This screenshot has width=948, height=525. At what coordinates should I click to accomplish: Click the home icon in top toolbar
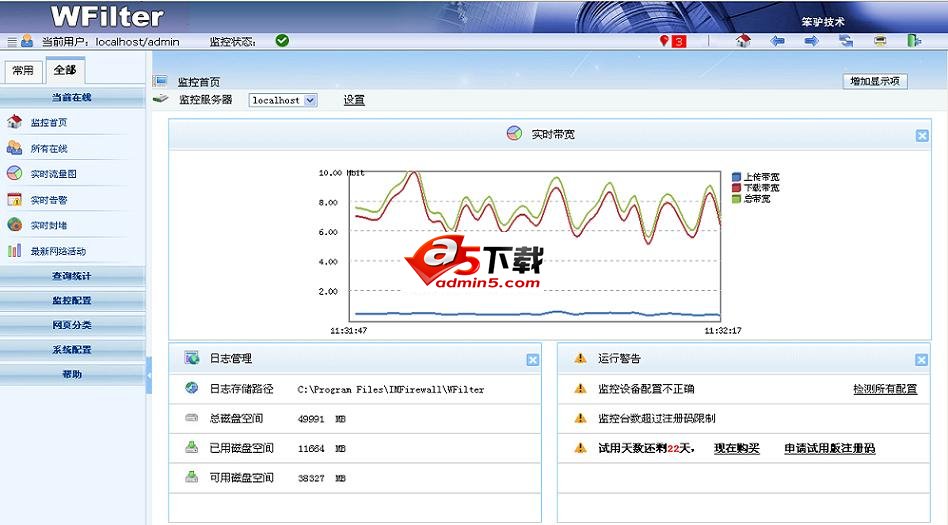(743, 41)
